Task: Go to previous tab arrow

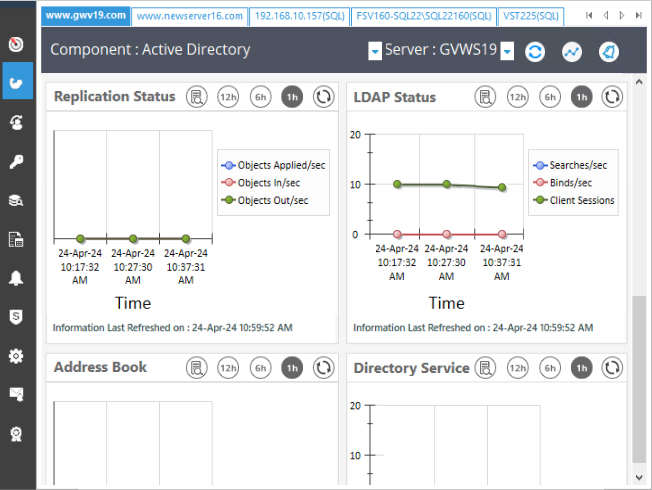Action: pyautogui.click(x=606, y=15)
